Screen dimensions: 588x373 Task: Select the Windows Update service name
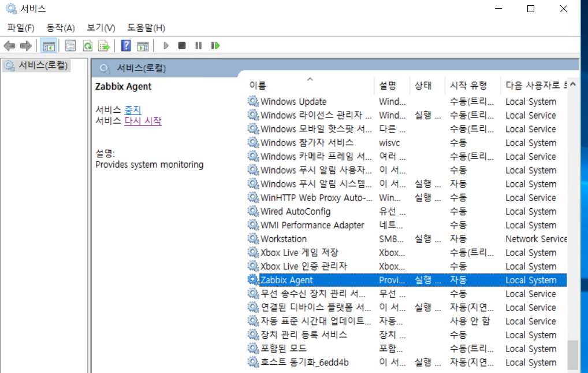point(293,101)
